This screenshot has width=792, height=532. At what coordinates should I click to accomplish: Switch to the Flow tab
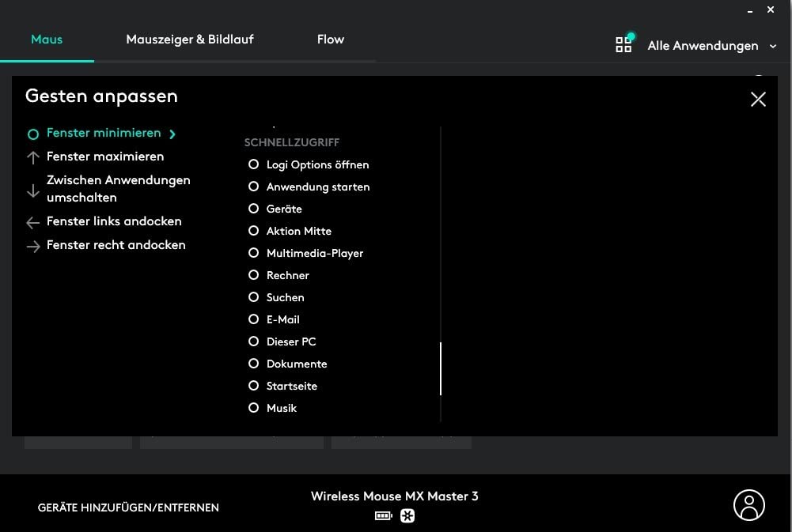(x=331, y=40)
